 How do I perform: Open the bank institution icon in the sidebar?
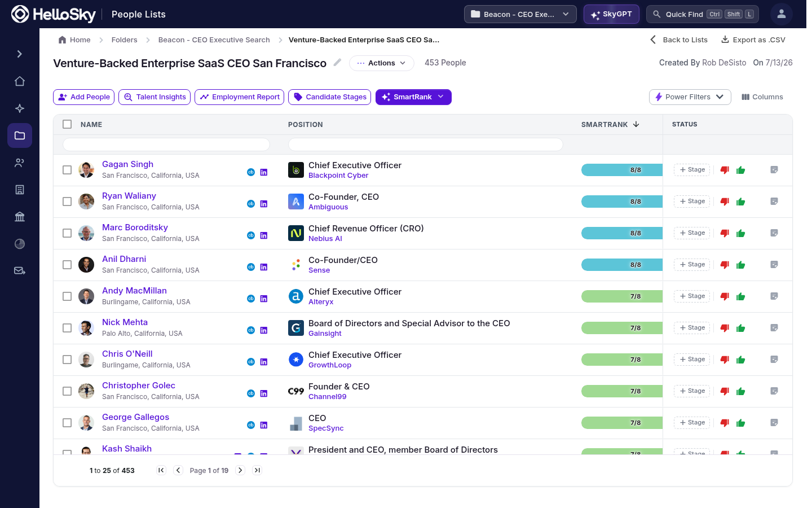pos(20,217)
